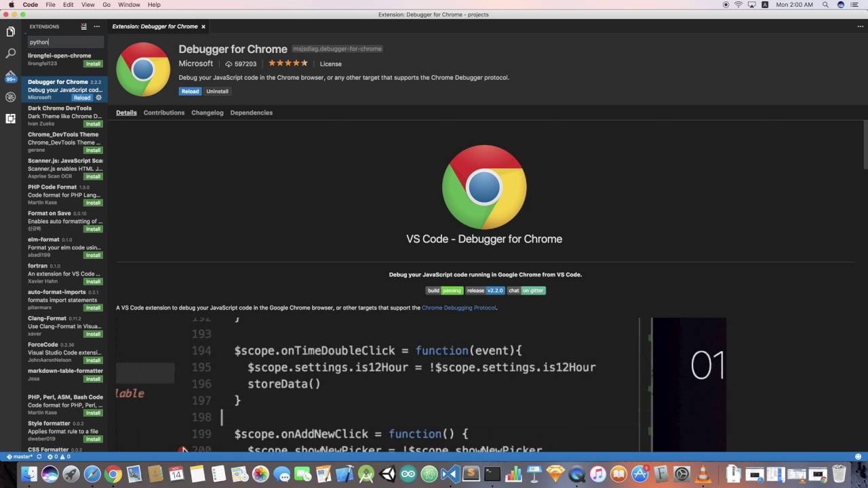Close the Extension: Debugger for Chrome tab
The width and height of the screenshot is (868, 488).
point(203,26)
